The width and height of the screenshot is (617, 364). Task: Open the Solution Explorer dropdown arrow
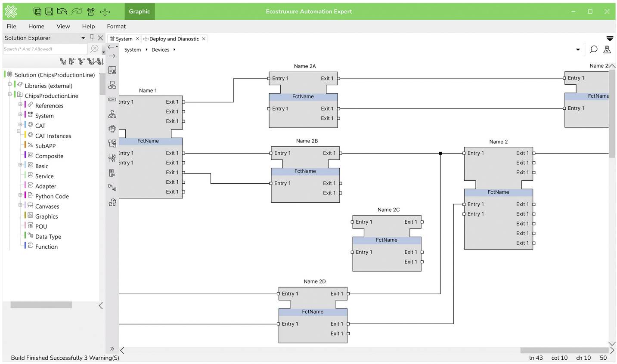[83, 38]
